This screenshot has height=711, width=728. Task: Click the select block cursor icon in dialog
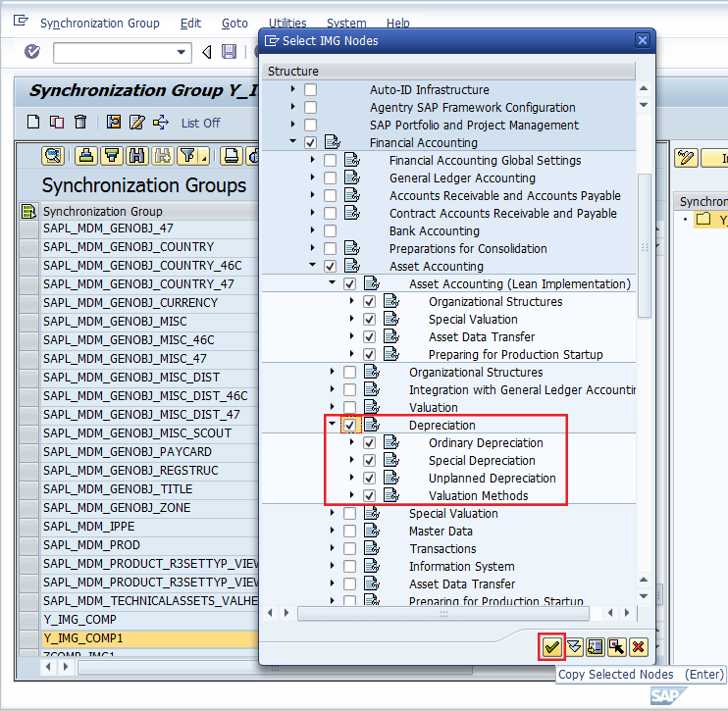coord(616,646)
